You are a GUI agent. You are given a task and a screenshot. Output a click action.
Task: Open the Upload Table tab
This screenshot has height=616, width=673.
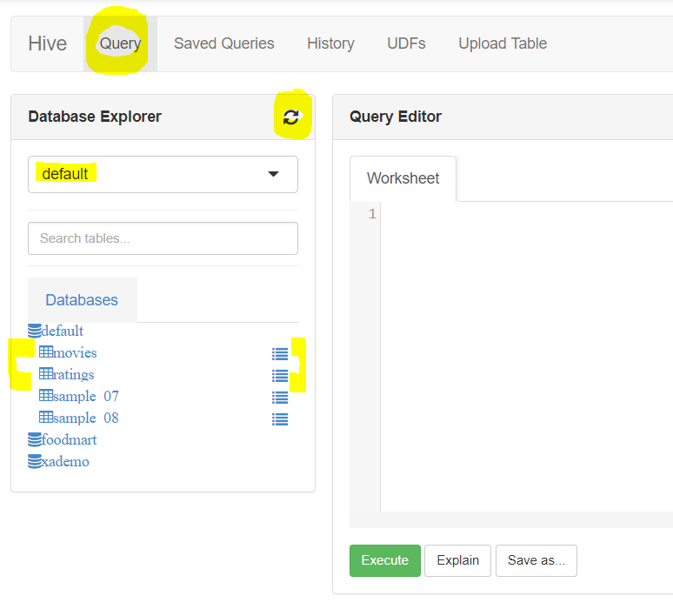point(503,44)
